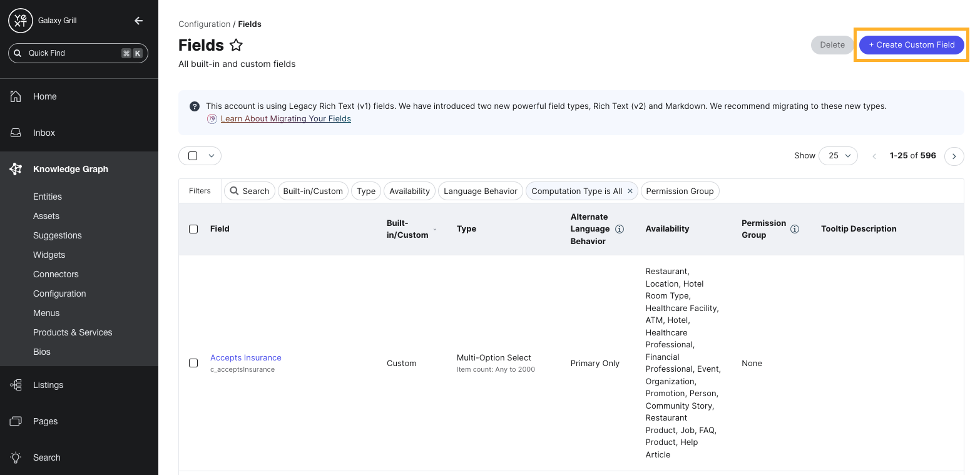Screen dimensions: 980x475
Task: Collapse the sidebar using the back arrow
Action: [138, 20]
